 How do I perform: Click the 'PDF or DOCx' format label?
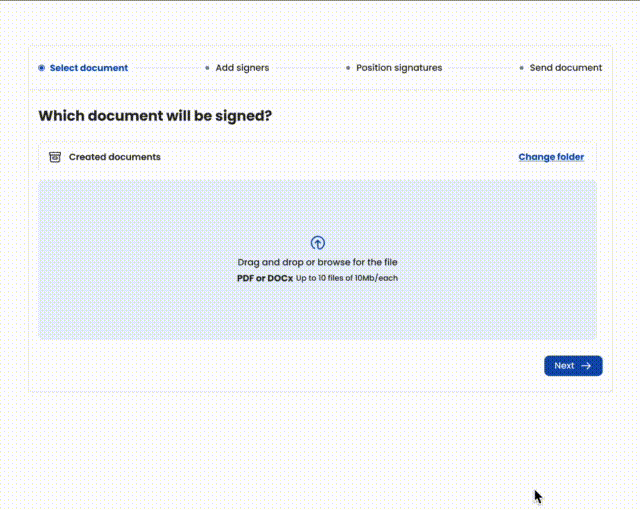click(264, 278)
